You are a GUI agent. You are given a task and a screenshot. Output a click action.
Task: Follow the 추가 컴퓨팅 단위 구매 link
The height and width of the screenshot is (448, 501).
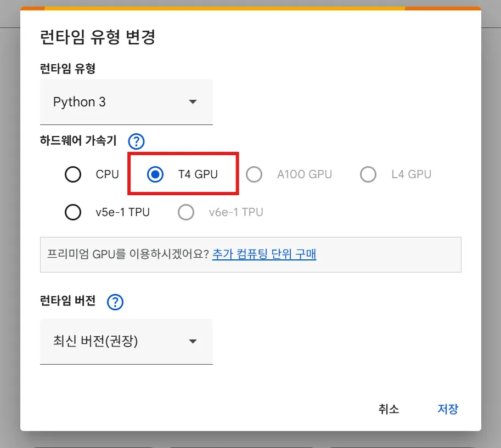pyautogui.click(x=264, y=254)
